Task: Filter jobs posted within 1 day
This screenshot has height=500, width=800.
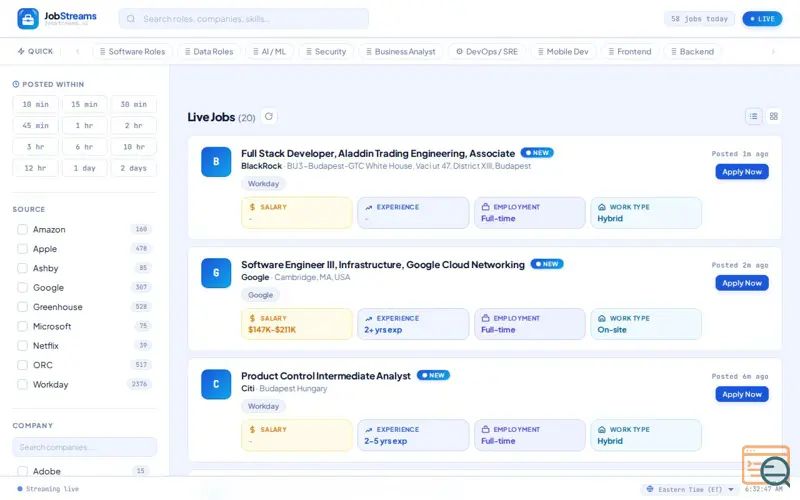Action: (x=85, y=168)
